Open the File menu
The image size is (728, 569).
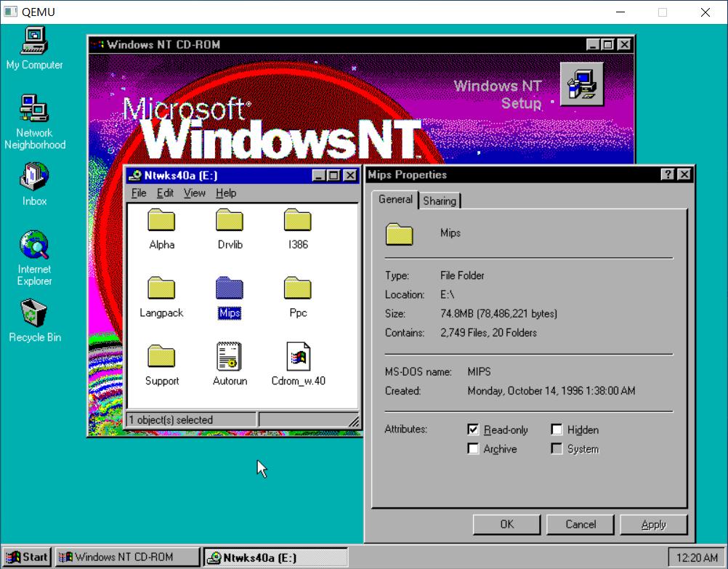[x=138, y=193]
